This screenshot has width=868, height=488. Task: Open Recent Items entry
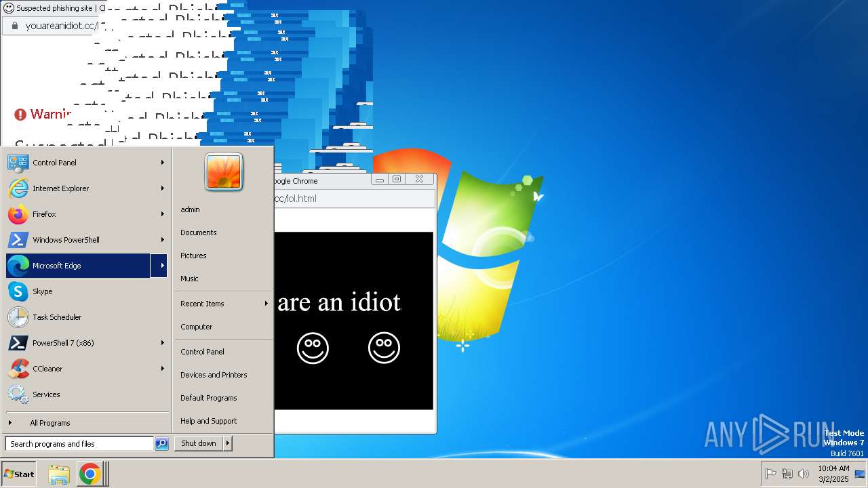tap(224, 304)
